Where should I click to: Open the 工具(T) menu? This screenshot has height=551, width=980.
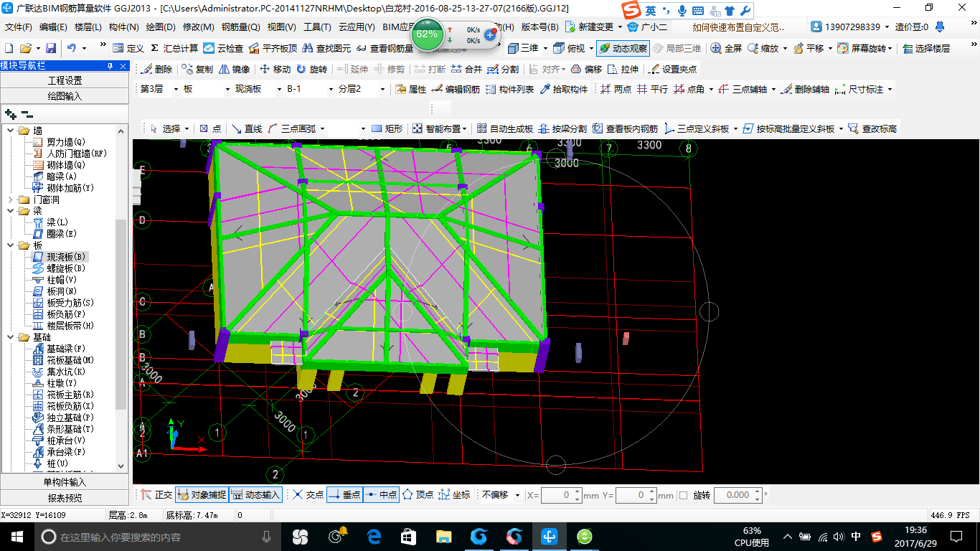(316, 27)
